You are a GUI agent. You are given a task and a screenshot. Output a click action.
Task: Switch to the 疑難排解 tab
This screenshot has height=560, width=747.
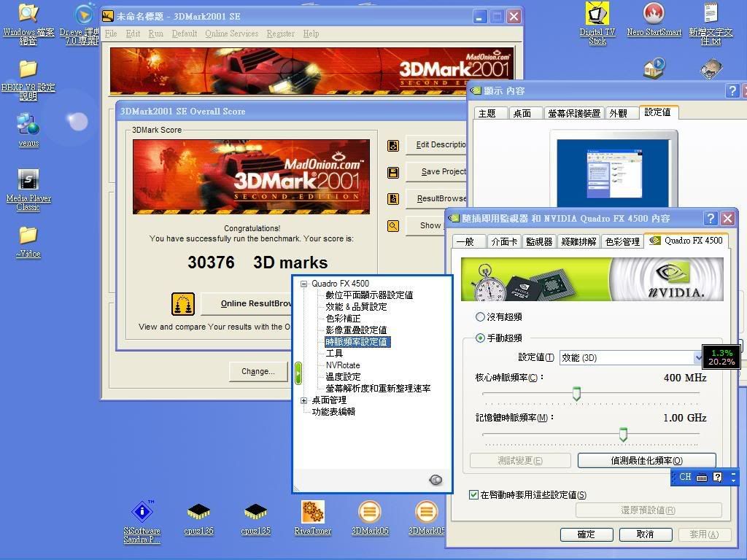tap(578, 241)
